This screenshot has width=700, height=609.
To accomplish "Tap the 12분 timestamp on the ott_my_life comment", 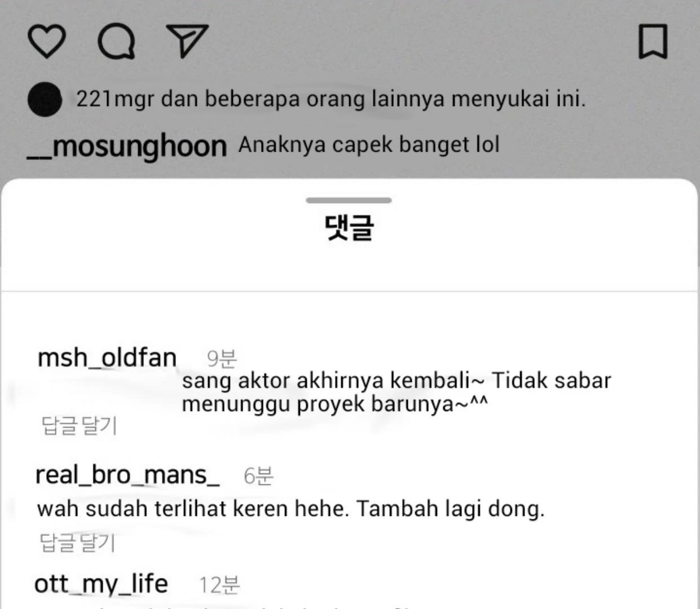I will (219, 585).
